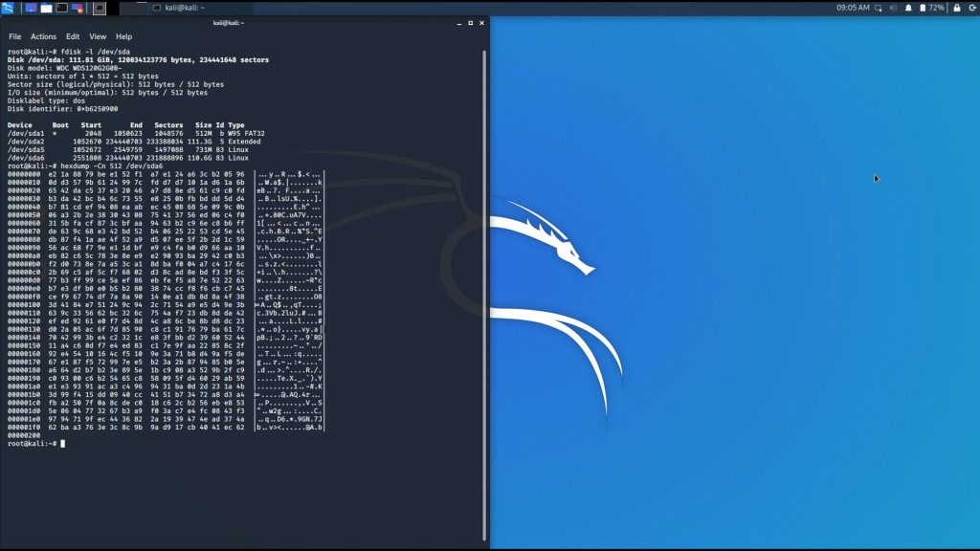This screenshot has height=551, width=980.
Task: Launch terminal emulator from panel launcher
Action: [x=62, y=8]
